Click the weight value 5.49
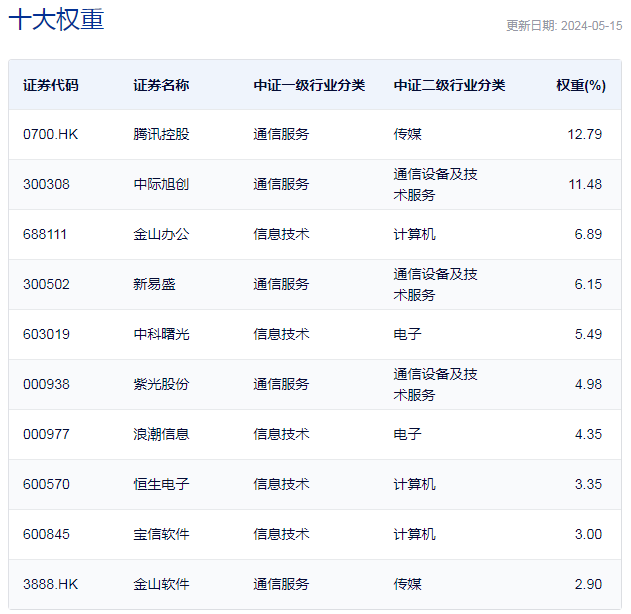The height and width of the screenshot is (614, 631). 588,334
